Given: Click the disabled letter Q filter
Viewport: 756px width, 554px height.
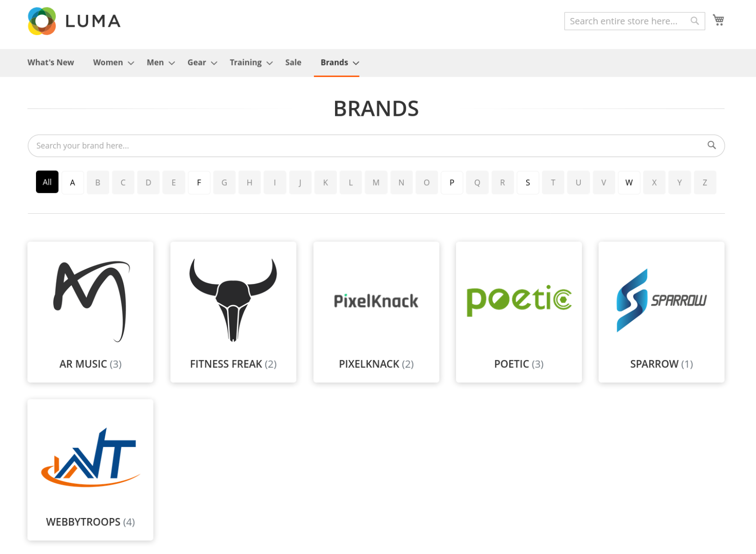Looking at the screenshot, I should [x=477, y=182].
